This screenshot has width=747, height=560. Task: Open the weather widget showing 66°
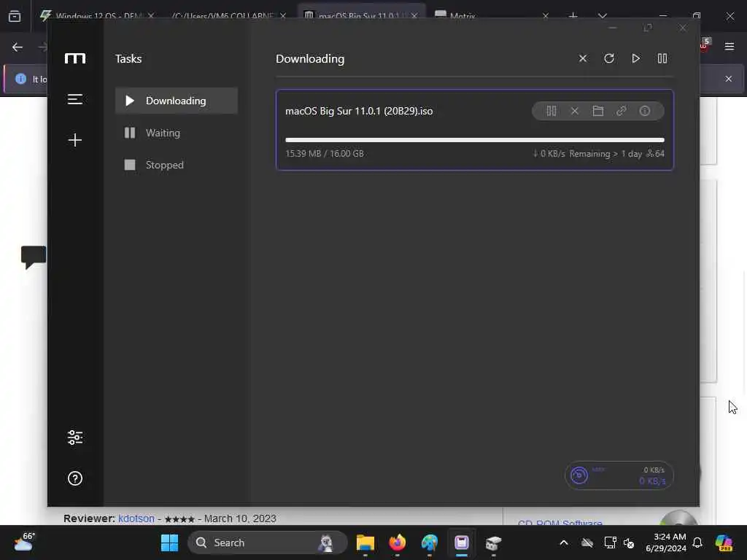(24, 542)
